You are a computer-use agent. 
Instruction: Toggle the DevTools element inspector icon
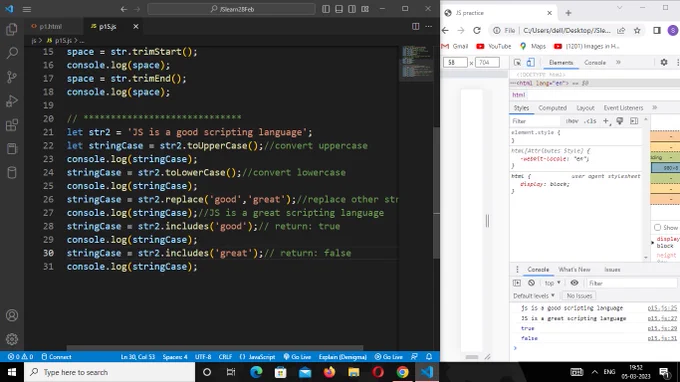517,62
